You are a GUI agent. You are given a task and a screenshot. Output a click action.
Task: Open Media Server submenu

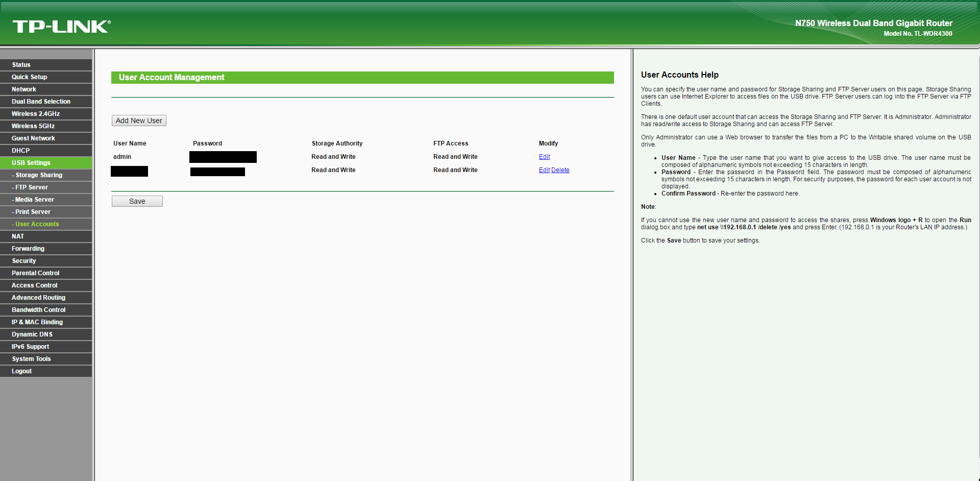pyautogui.click(x=46, y=200)
